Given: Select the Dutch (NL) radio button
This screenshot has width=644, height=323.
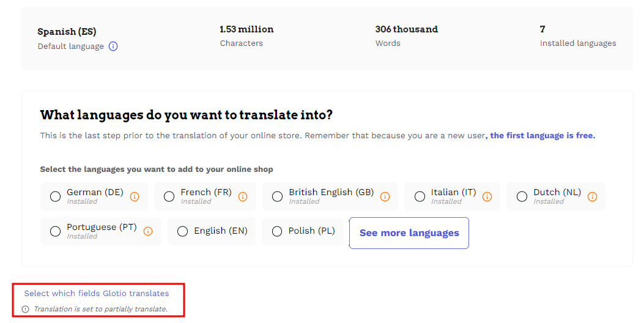Looking at the screenshot, I should [522, 197].
